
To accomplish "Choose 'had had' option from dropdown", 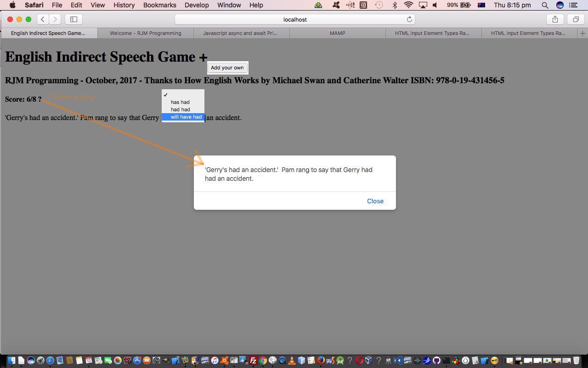I will [180, 109].
